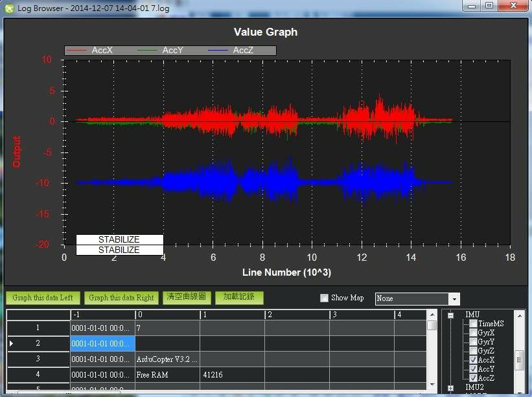Click Graph this data Right button

(x=121, y=298)
